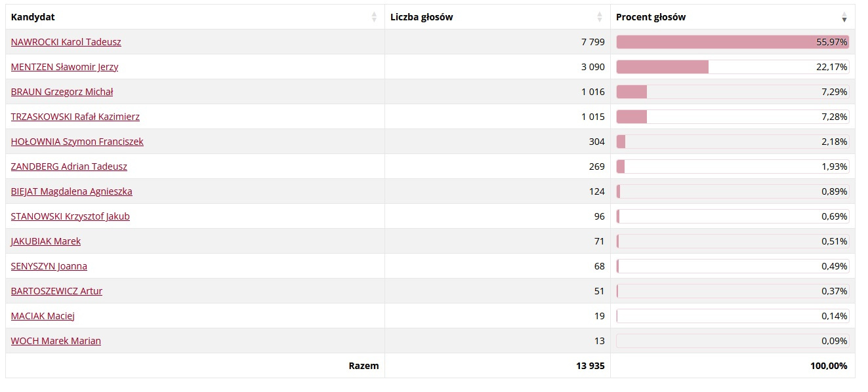Image resolution: width=868 pixels, height=392 pixels.
Task: Open MENTZEN Sławomir Jerzy candidate link
Action: [x=65, y=67]
